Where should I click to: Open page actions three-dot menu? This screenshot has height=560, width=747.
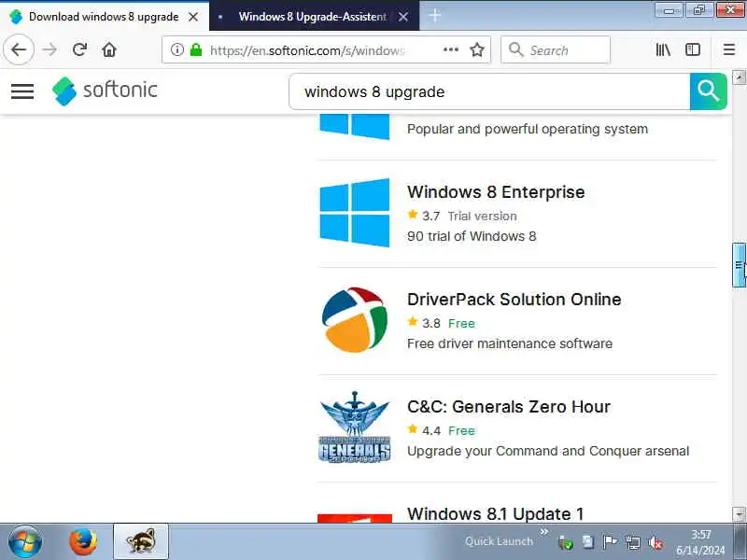click(451, 49)
